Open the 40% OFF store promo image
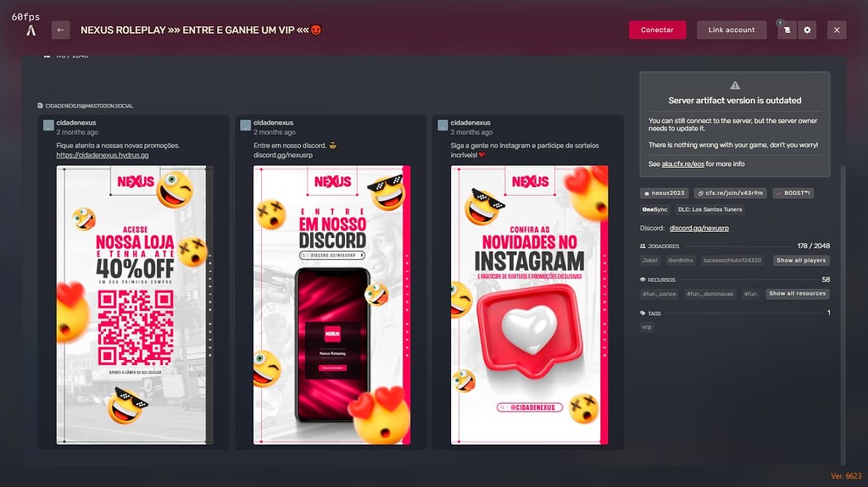This screenshot has width=868, height=487. click(131, 304)
